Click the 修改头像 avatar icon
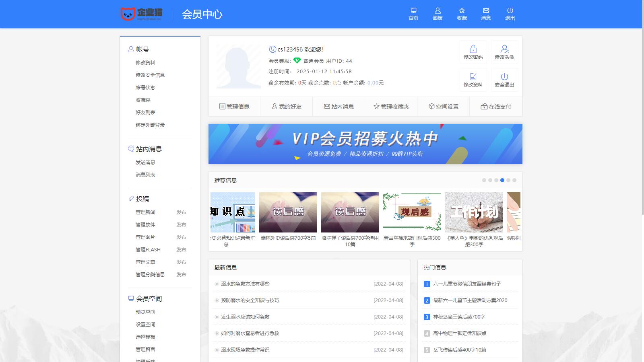Viewport: 644px width, 362px height. [504, 51]
